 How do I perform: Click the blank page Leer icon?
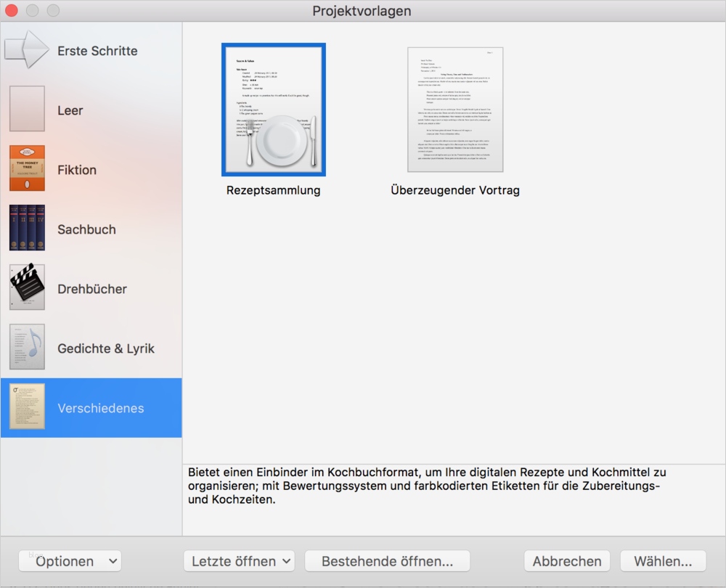tap(28, 109)
